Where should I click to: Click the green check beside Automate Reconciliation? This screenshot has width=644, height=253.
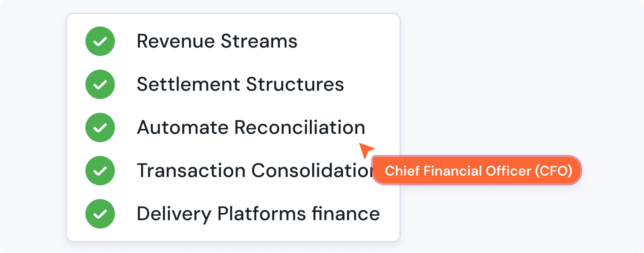point(100,128)
